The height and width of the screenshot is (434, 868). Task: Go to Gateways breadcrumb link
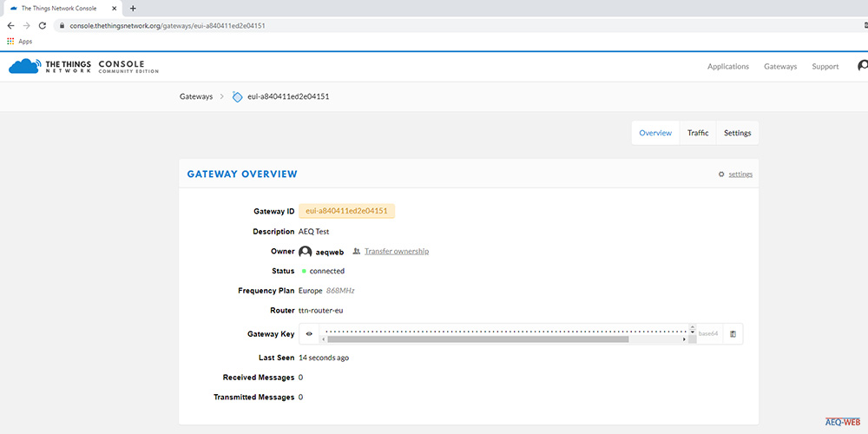tap(196, 96)
